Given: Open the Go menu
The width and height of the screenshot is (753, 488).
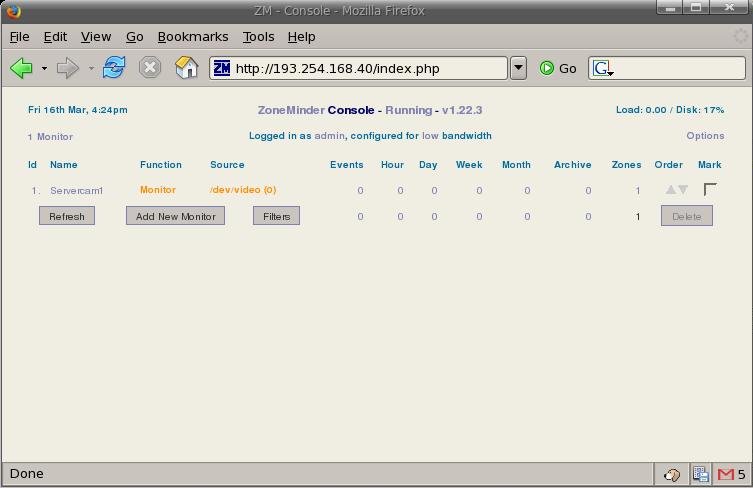Looking at the screenshot, I should pyautogui.click(x=134, y=37).
